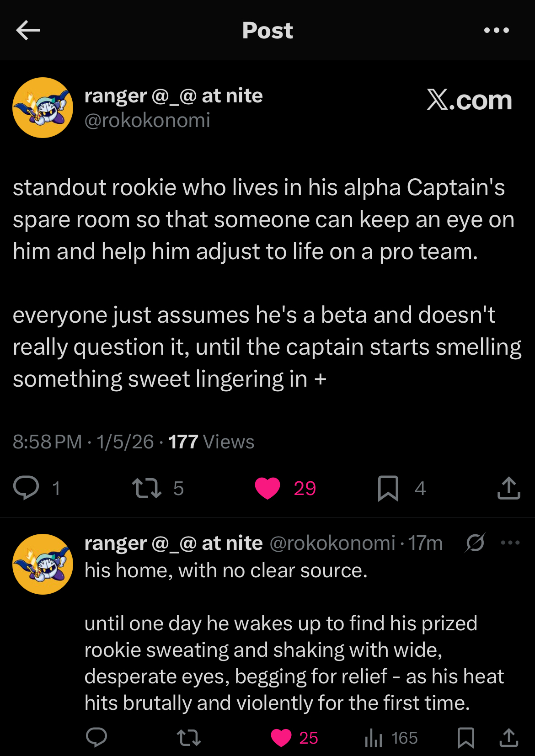Screen dimensions: 535x756
Task: Share the thread continuation post
Action: pyautogui.click(x=508, y=737)
